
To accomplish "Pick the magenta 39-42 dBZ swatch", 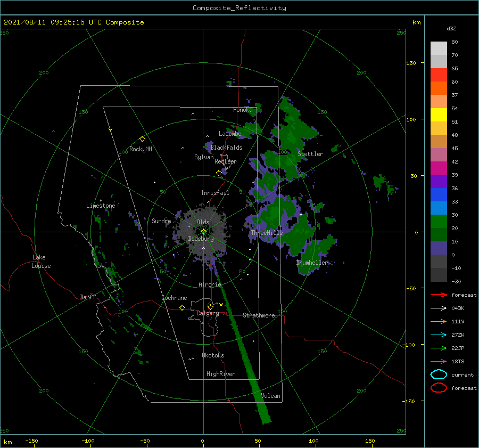I will point(439,168).
